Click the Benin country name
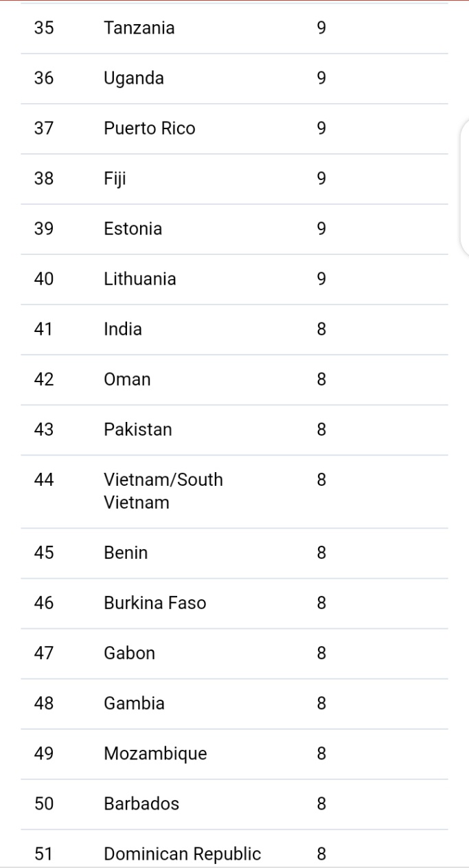Screen dimensions: 469x868 pos(126,553)
